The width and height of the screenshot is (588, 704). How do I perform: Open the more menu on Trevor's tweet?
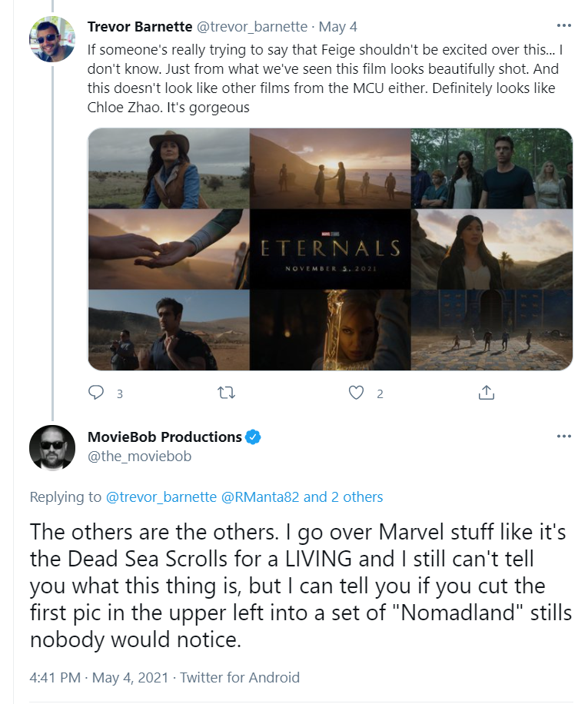[x=563, y=25]
